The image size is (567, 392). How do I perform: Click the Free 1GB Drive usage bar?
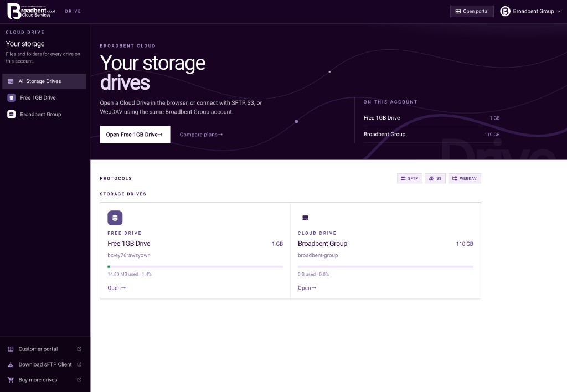click(195, 267)
